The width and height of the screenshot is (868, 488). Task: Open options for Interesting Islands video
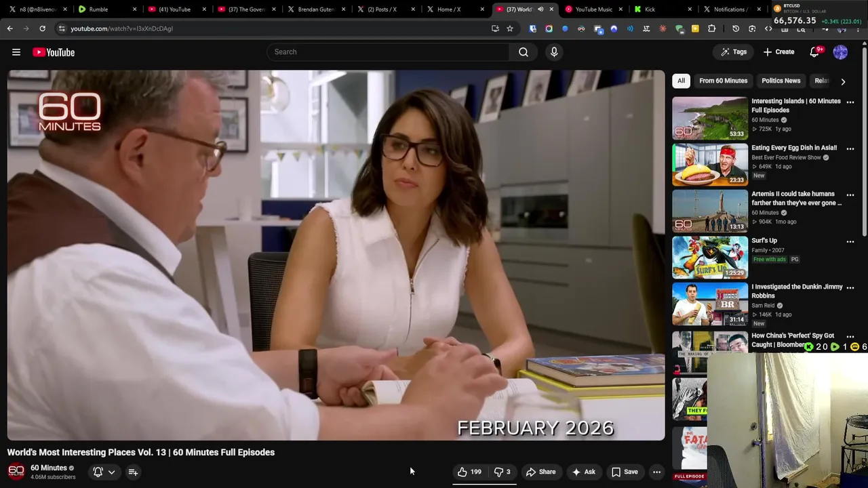pos(850,102)
